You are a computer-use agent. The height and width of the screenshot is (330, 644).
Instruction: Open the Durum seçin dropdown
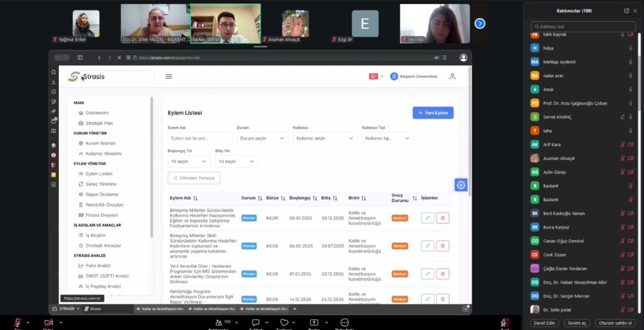coord(262,138)
